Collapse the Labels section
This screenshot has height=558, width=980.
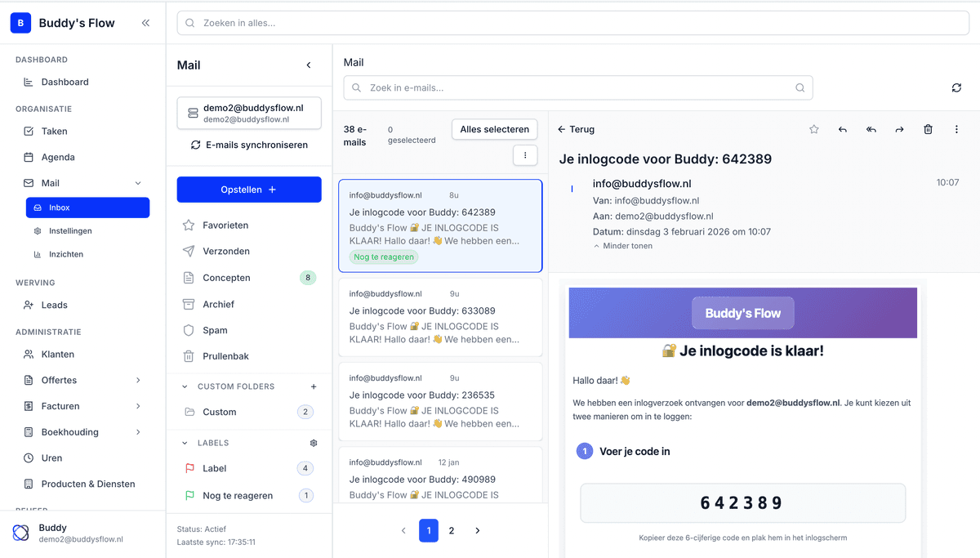coord(184,442)
